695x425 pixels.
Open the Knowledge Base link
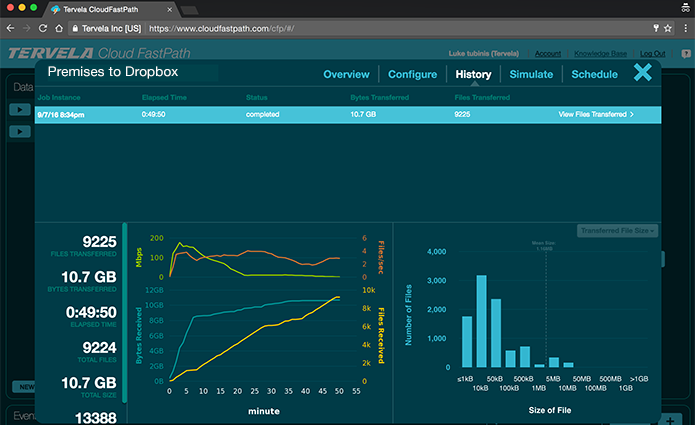pos(600,53)
